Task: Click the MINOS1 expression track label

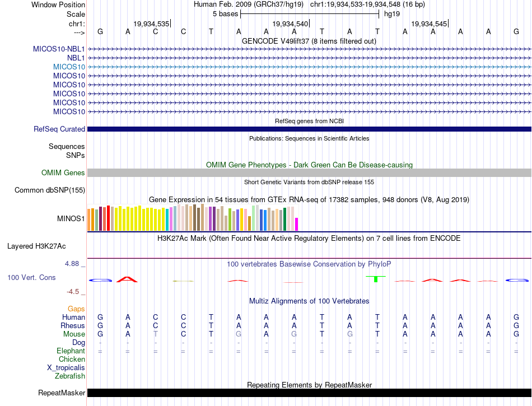Action: pyautogui.click(x=71, y=218)
